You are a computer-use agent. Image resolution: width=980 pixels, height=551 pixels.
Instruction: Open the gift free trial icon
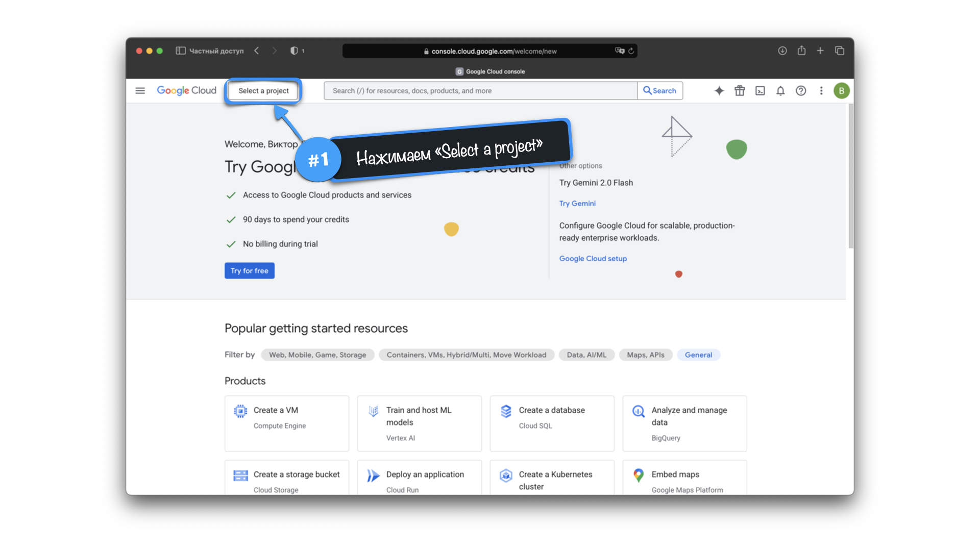click(x=740, y=91)
